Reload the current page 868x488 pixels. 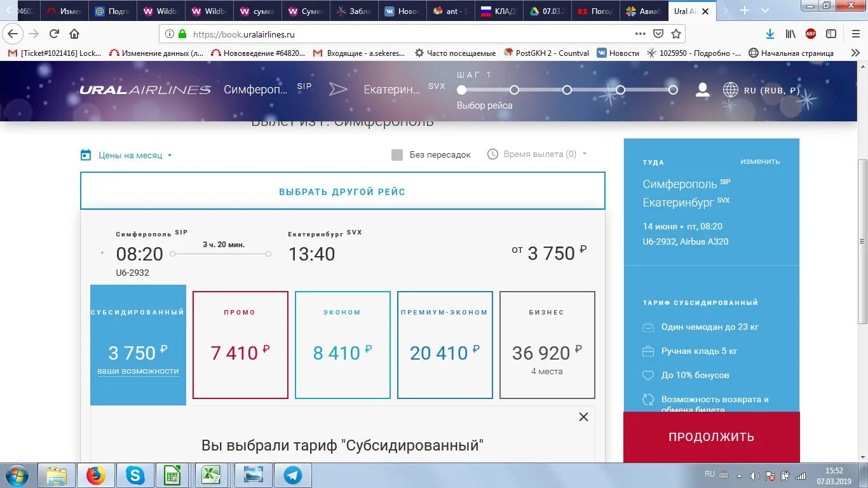coord(55,34)
